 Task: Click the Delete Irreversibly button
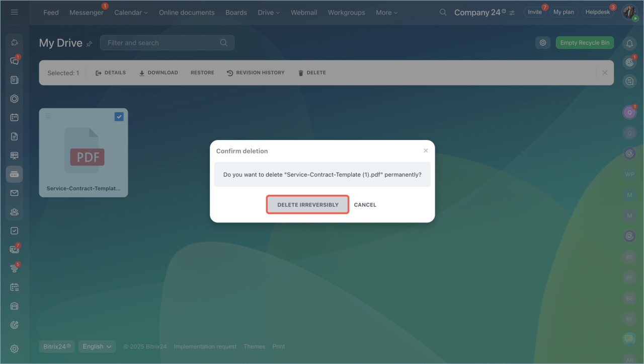307,205
